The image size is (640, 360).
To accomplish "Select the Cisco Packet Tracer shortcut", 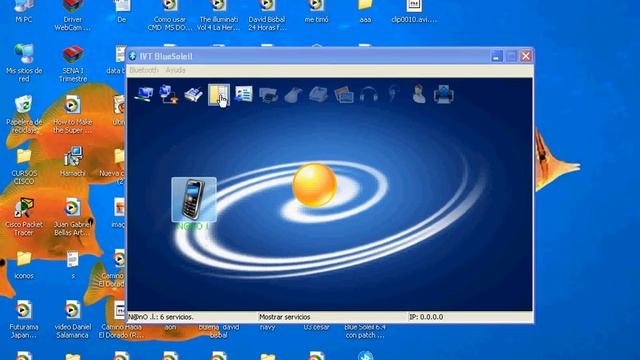I will (x=24, y=217).
